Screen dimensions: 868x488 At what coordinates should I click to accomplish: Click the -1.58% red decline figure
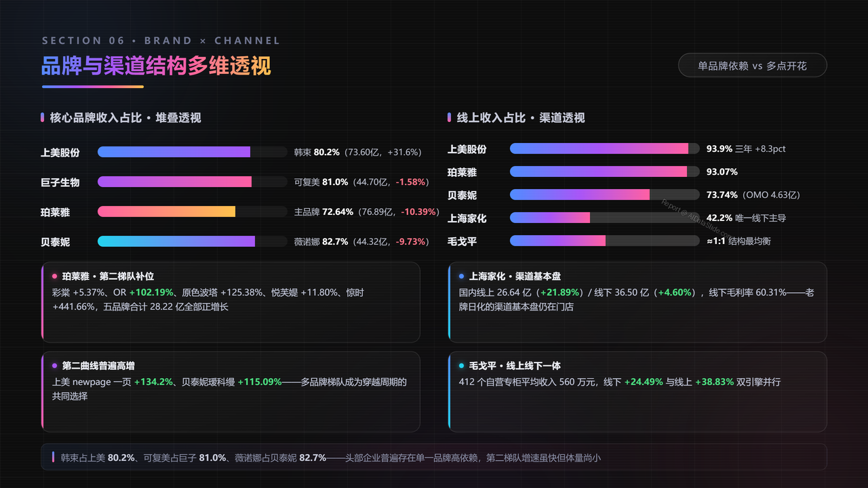[411, 182]
